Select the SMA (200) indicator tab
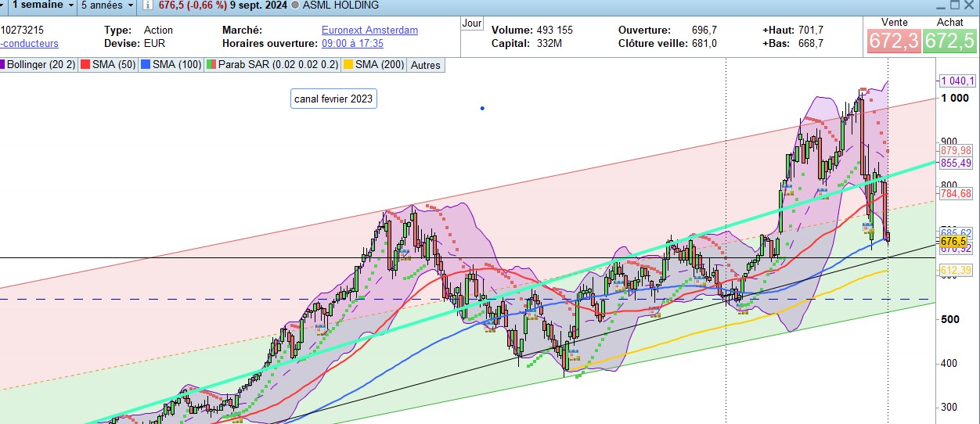The image size is (980, 424). (x=375, y=65)
